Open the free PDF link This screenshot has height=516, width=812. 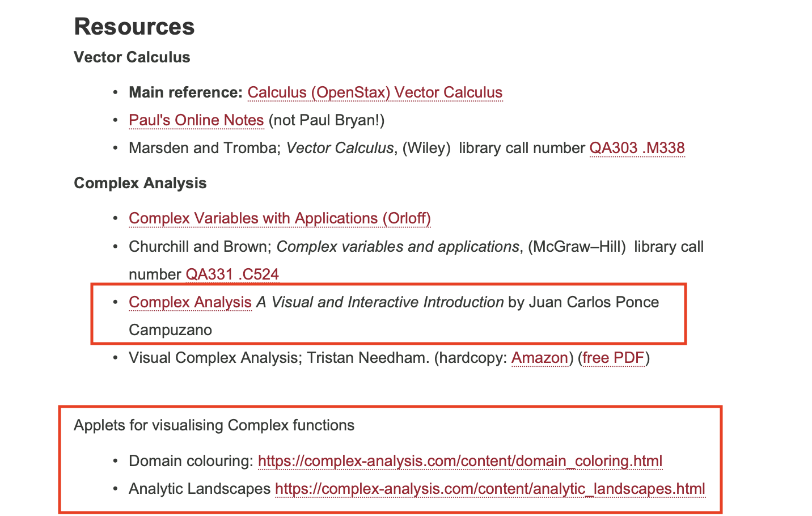(613, 358)
